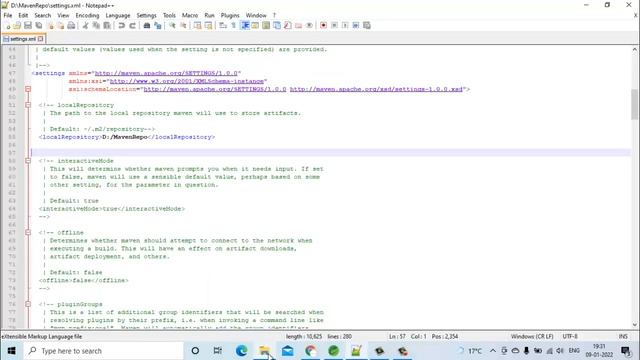Close the settings.xml tab with its X
The height and width of the screenshot is (360, 640).
[x=40, y=39]
